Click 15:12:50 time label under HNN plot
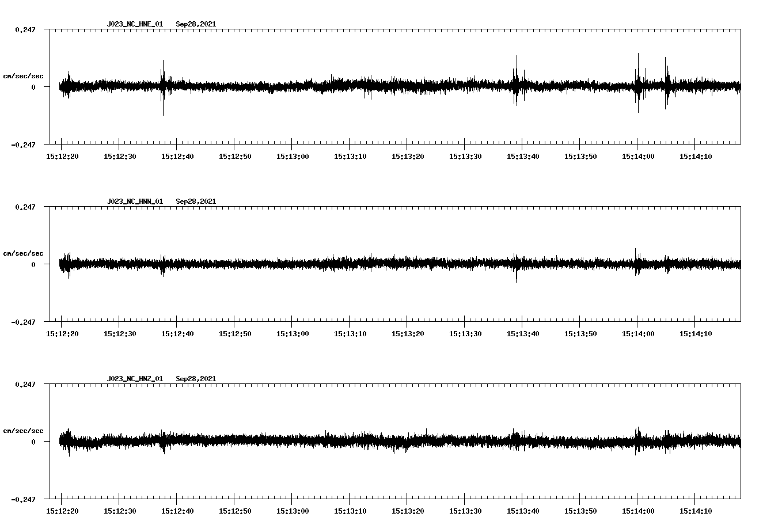The height and width of the screenshot is (532, 782). [x=235, y=334]
